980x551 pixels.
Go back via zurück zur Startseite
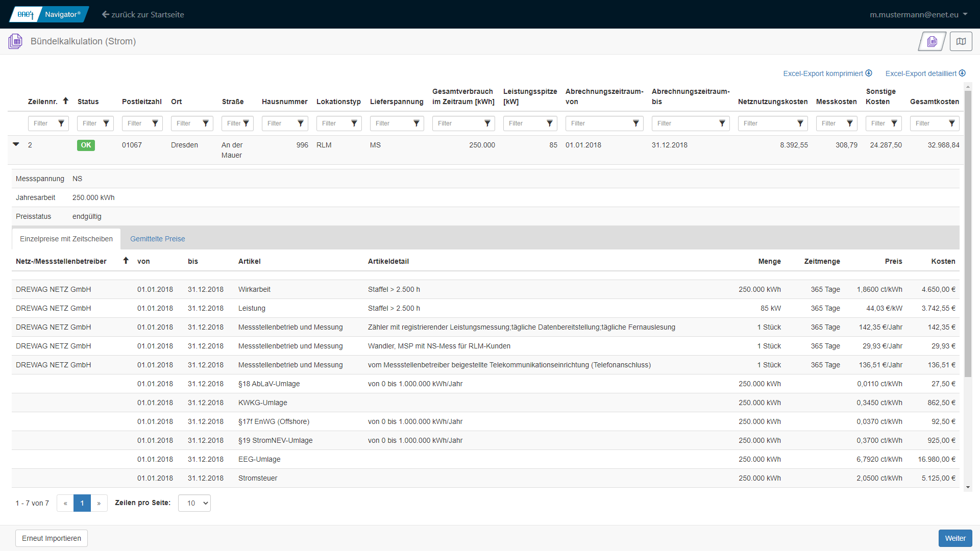click(x=143, y=14)
